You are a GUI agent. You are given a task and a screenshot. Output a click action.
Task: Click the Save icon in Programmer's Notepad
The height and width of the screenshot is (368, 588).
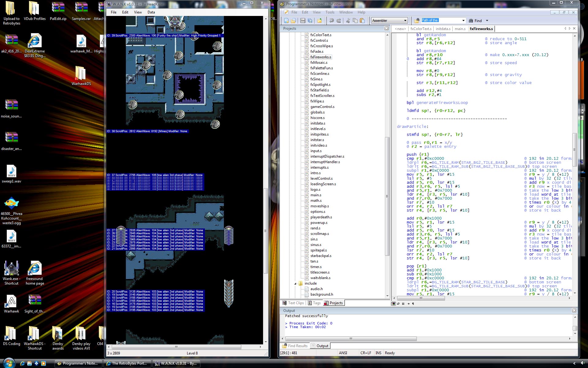(x=303, y=21)
